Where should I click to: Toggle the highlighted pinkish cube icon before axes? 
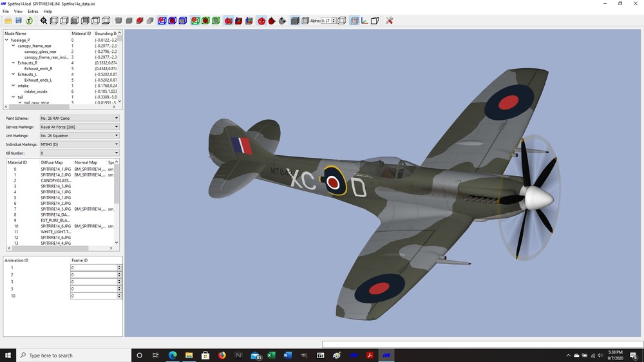354,21
